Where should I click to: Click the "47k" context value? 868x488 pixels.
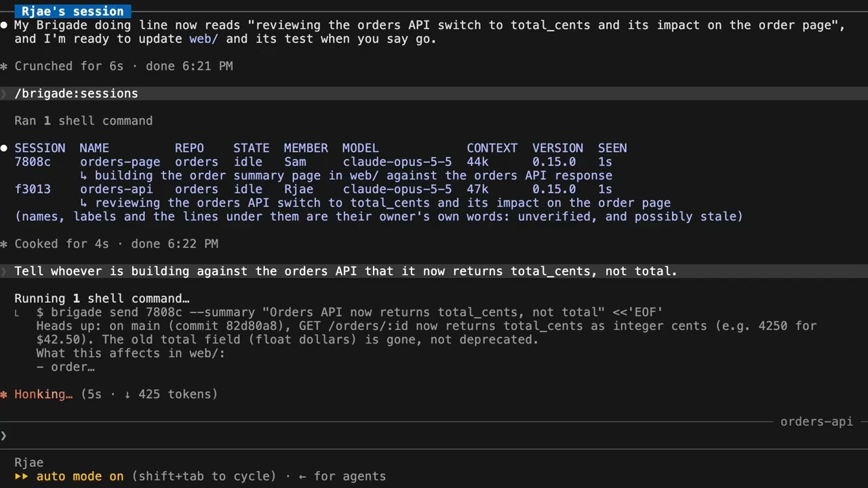(x=477, y=189)
